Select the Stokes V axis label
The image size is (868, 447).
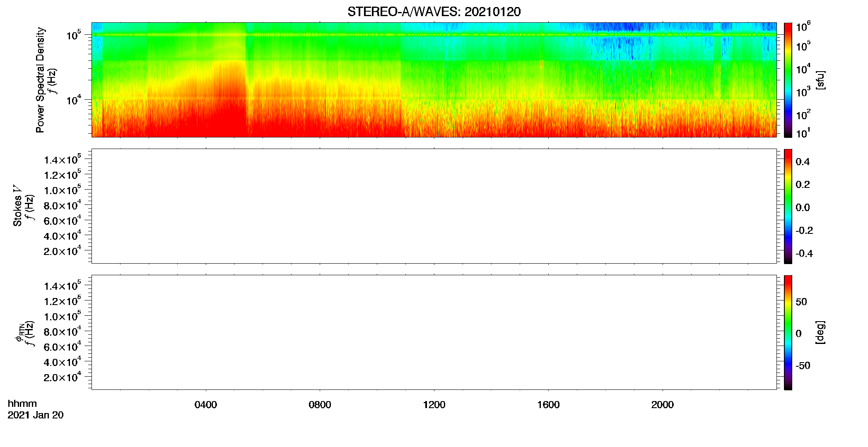17,206
